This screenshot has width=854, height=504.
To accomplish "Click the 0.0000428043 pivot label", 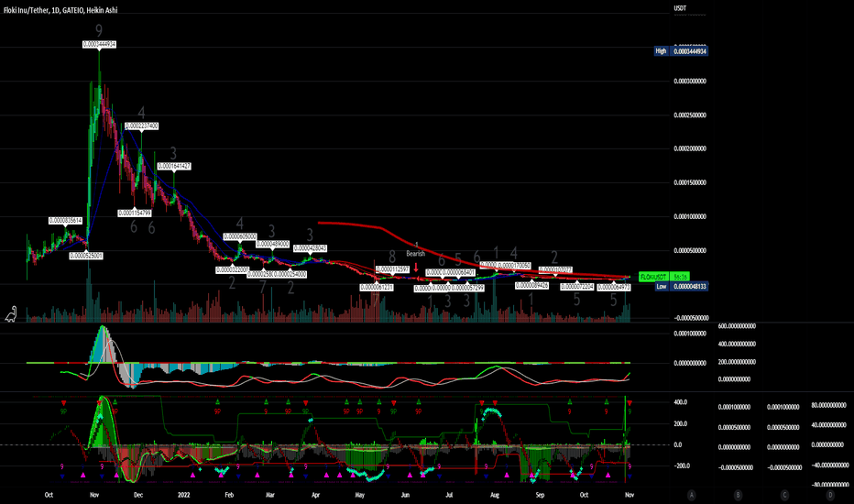I will click(310, 248).
